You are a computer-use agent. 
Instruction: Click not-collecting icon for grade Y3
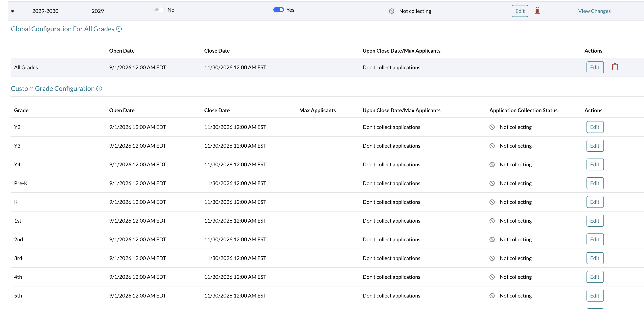point(492,146)
